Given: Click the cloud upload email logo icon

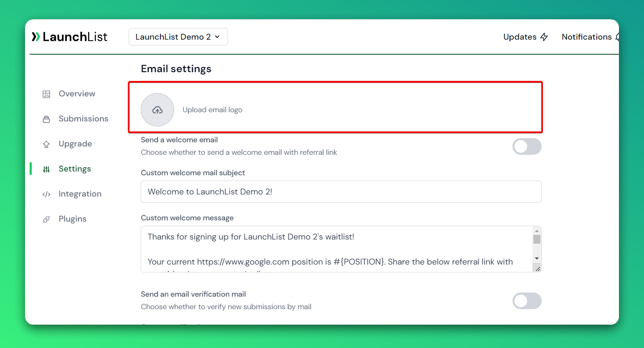Looking at the screenshot, I should (157, 110).
